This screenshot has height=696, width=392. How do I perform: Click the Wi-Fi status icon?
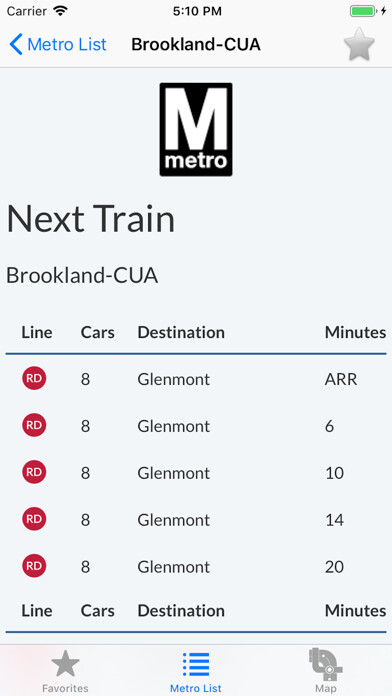59,11
